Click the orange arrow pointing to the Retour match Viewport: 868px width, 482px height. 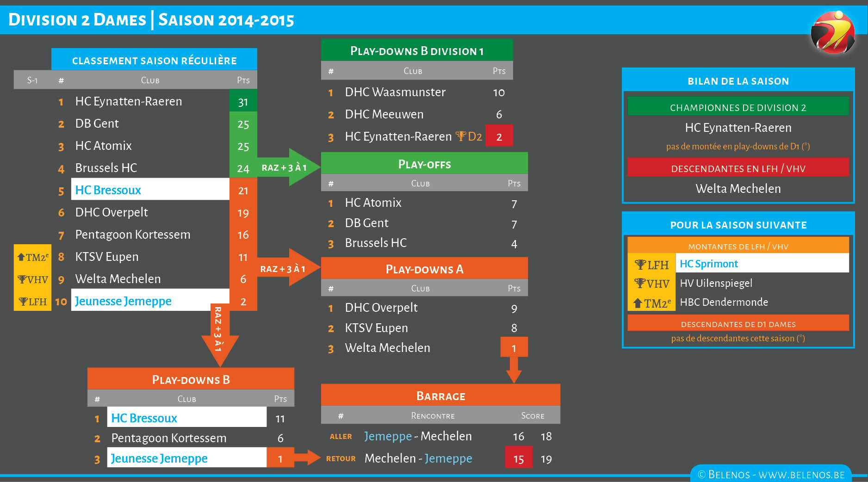[306, 458]
